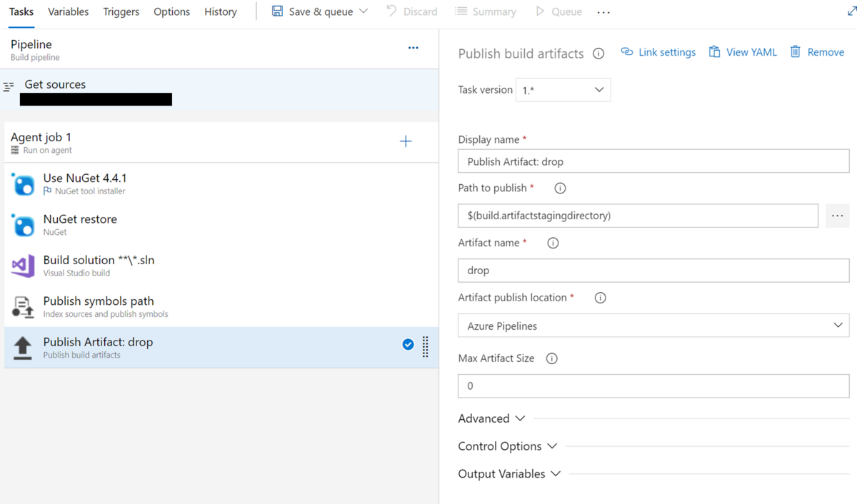Expand the Control Options section

pos(508,446)
